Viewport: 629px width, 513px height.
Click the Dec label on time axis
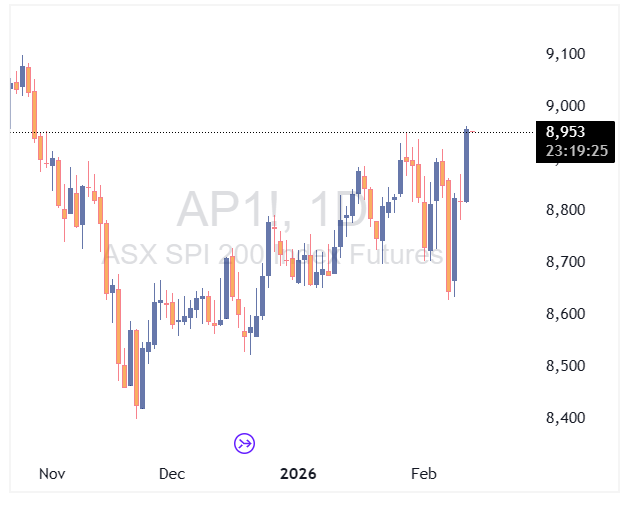[x=172, y=474]
